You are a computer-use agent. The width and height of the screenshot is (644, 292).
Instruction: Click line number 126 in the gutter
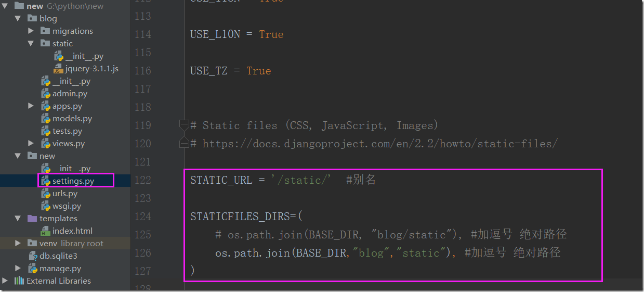(142, 253)
